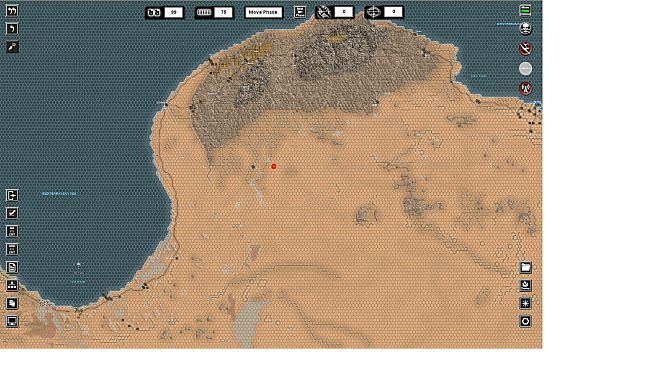Open the folder icon on right side
The height and width of the screenshot is (366, 651).
pos(526,267)
